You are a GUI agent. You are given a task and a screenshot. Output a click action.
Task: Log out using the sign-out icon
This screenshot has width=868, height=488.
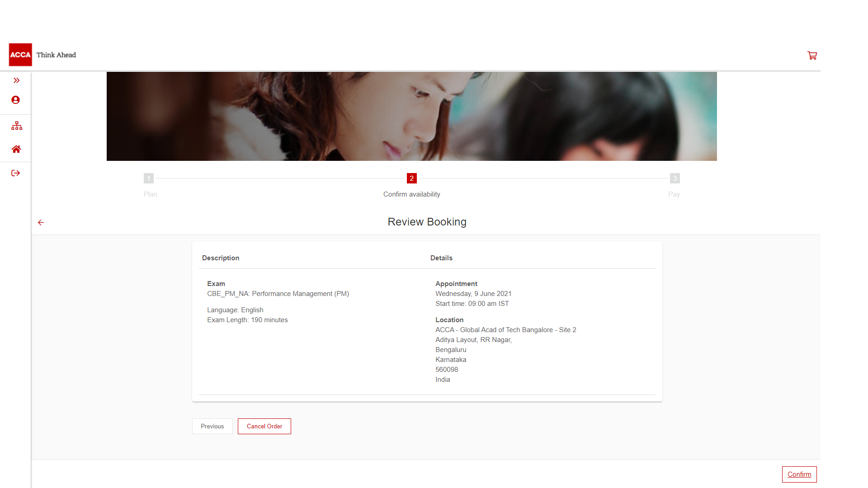tap(16, 173)
